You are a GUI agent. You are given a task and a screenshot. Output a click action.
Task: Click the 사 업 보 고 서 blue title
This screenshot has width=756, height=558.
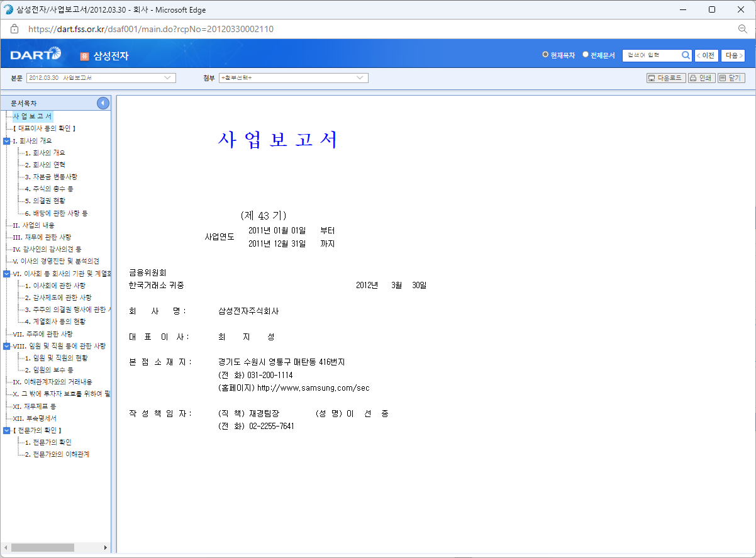[x=278, y=140]
